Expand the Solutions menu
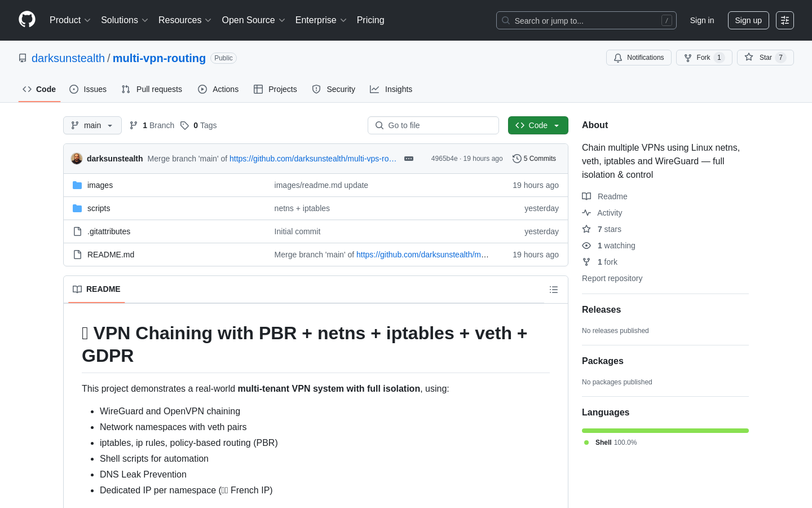Viewport: 812px width, 508px height. coord(125,20)
